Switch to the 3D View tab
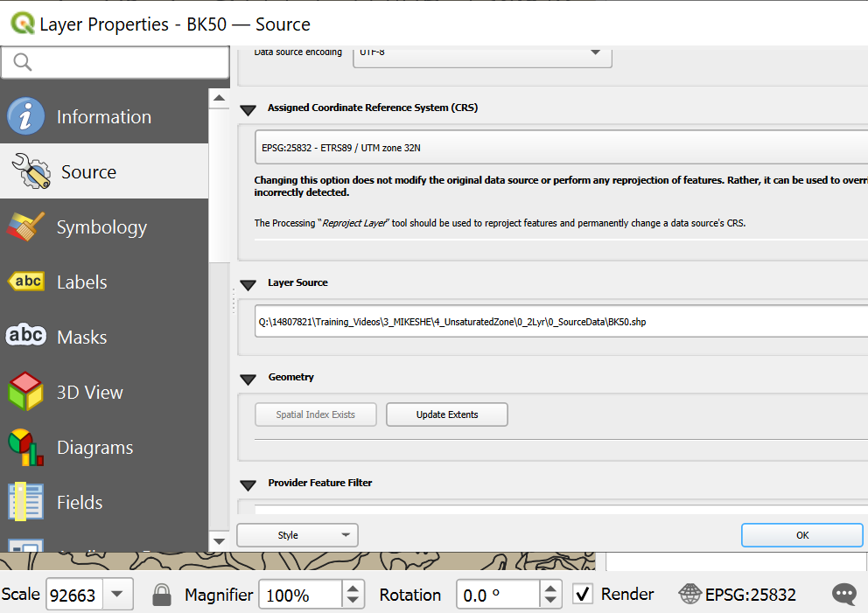The height and width of the screenshot is (613, 868). pyautogui.click(x=104, y=392)
